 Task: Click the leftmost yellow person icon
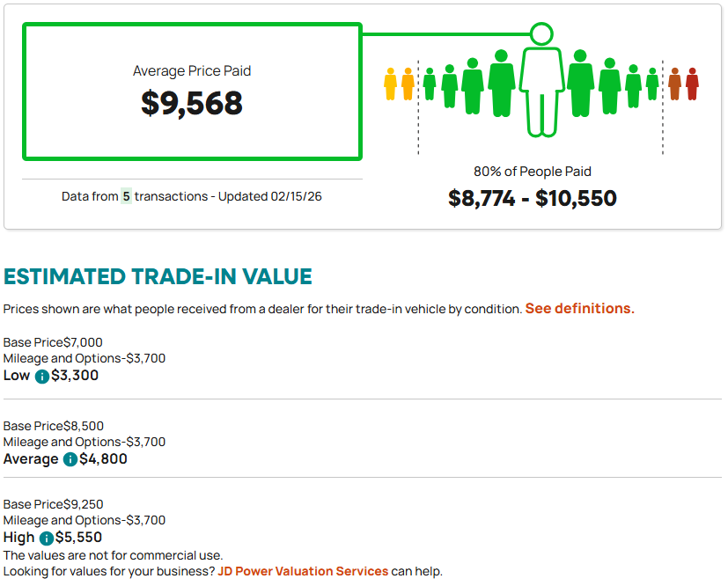391,84
